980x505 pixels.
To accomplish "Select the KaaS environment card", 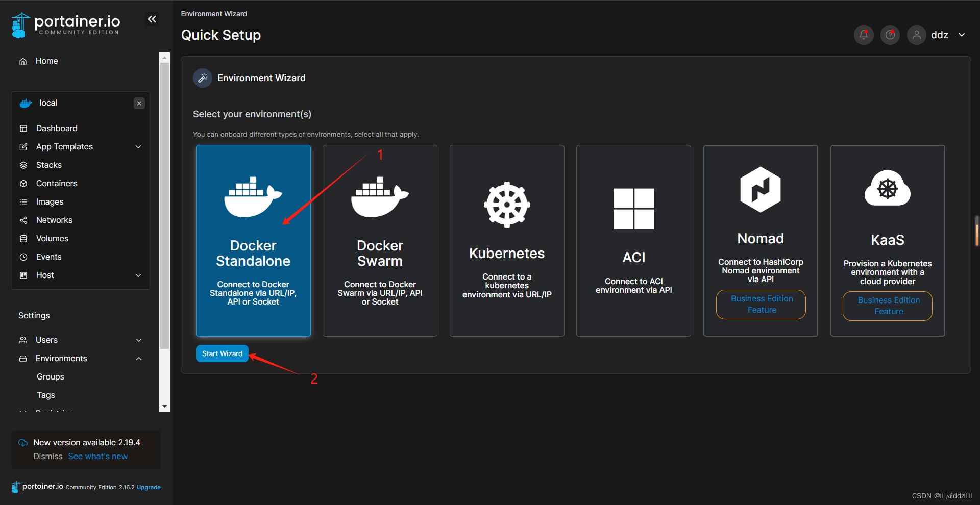I will click(888, 241).
